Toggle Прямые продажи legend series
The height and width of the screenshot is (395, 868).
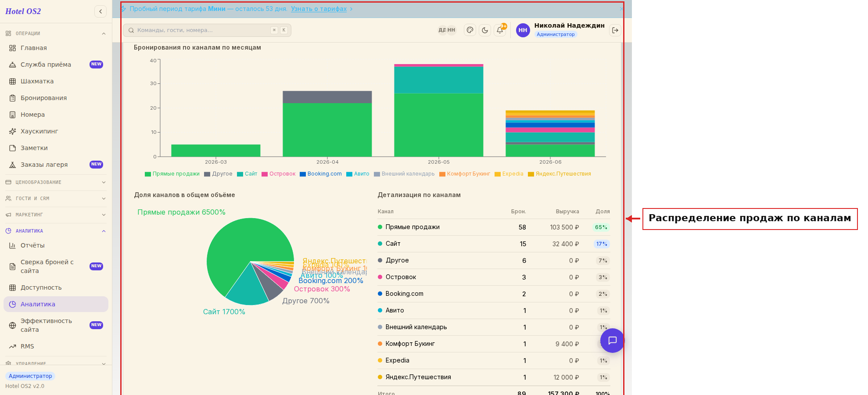click(x=172, y=174)
